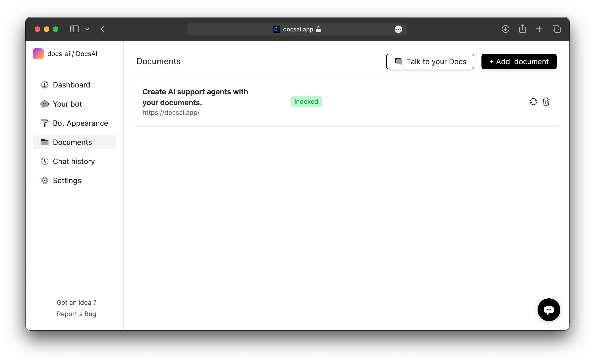595x364 pixels.
Task: Click the Safari share icon
Action: pos(522,29)
